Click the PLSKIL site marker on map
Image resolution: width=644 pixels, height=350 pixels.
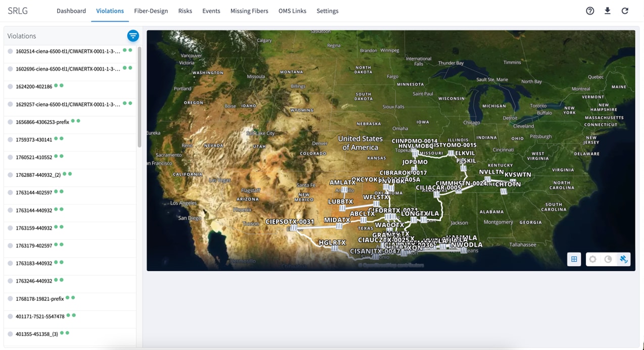[463, 168]
